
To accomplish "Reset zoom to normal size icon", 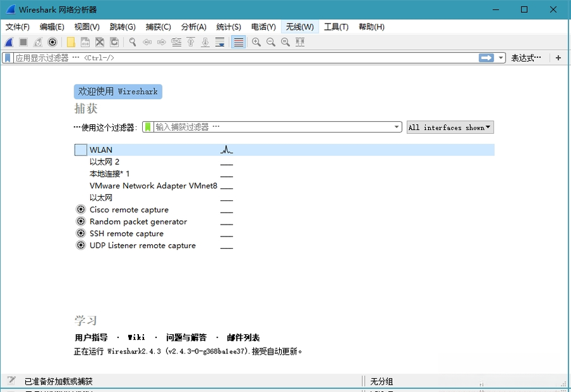I will pos(285,42).
